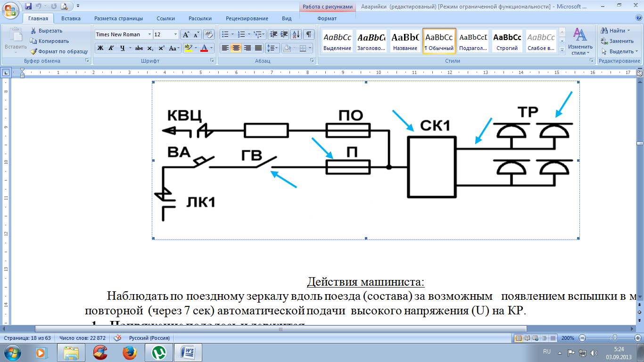Switch to the Рецензирование tab
The image size is (644, 362).
(x=247, y=18)
